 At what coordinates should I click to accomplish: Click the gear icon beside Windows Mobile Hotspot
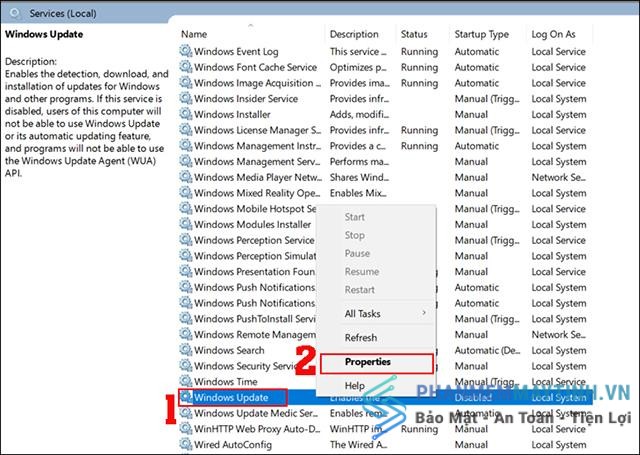[x=186, y=208]
